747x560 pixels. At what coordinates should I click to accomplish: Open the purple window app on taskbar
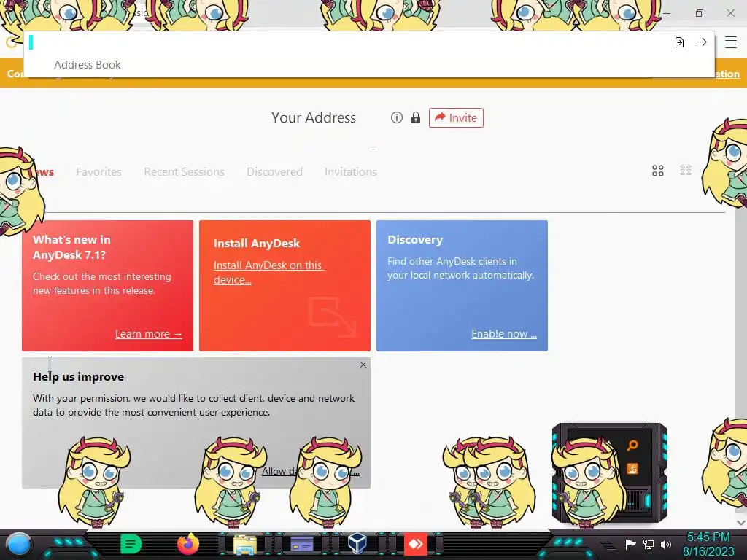pos(301,544)
